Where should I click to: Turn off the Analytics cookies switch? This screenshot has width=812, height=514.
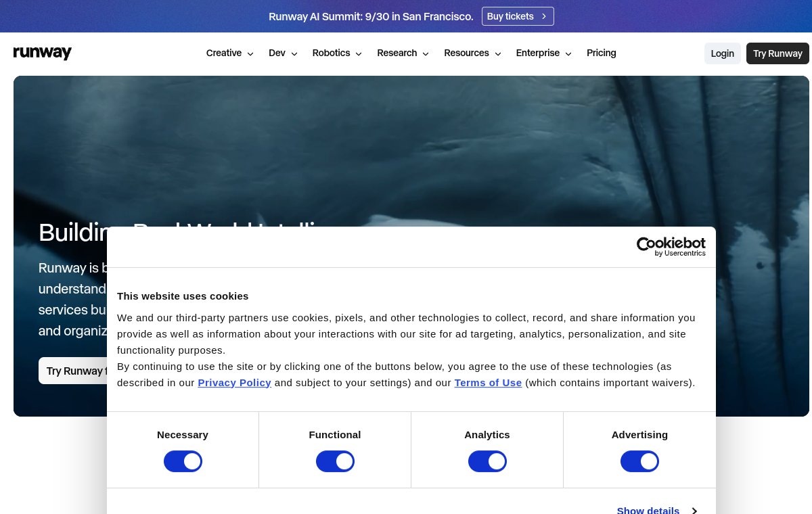pos(487,461)
